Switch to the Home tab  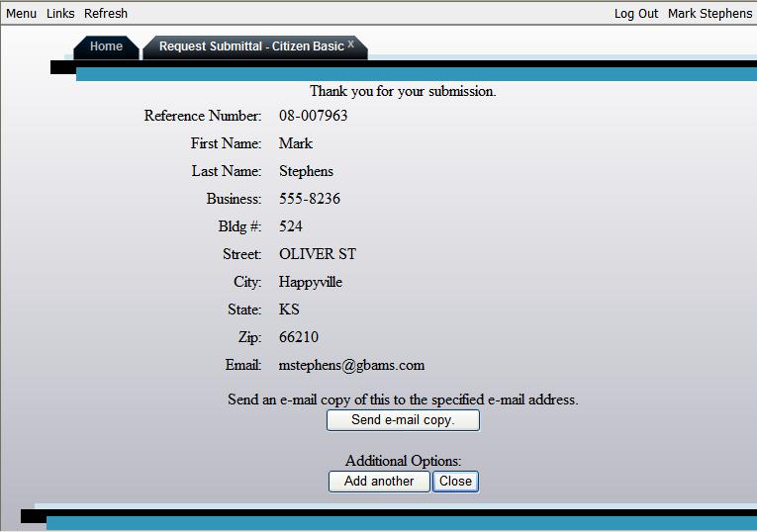pyautogui.click(x=106, y=46)
